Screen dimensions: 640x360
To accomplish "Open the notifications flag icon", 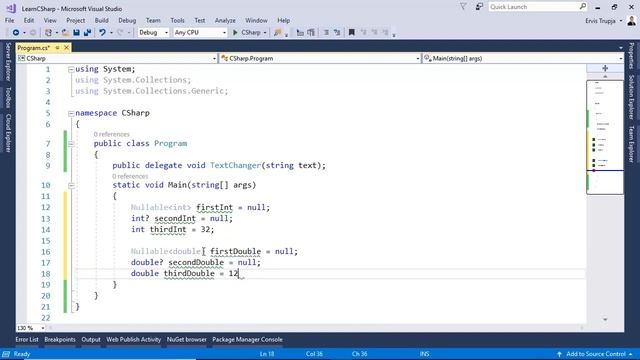I will (463, 7).
